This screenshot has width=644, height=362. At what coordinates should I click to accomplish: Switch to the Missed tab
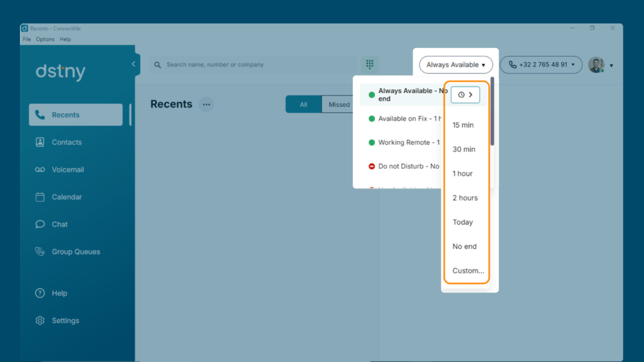[x=339, y=105]
